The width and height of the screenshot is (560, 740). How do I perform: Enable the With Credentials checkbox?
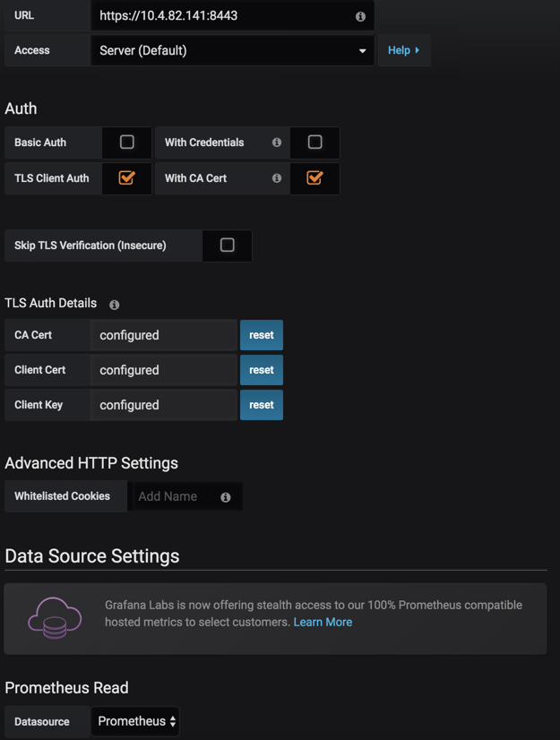[314, 142]
